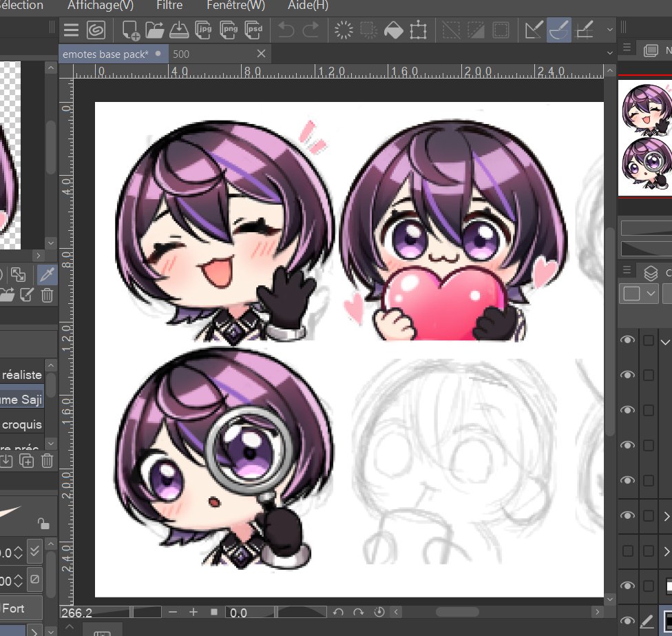Image resolution: width=672 pixels, height=636 pixels.
Task: Click the fit-to-screen square icon
Action: tap(214, 612)
